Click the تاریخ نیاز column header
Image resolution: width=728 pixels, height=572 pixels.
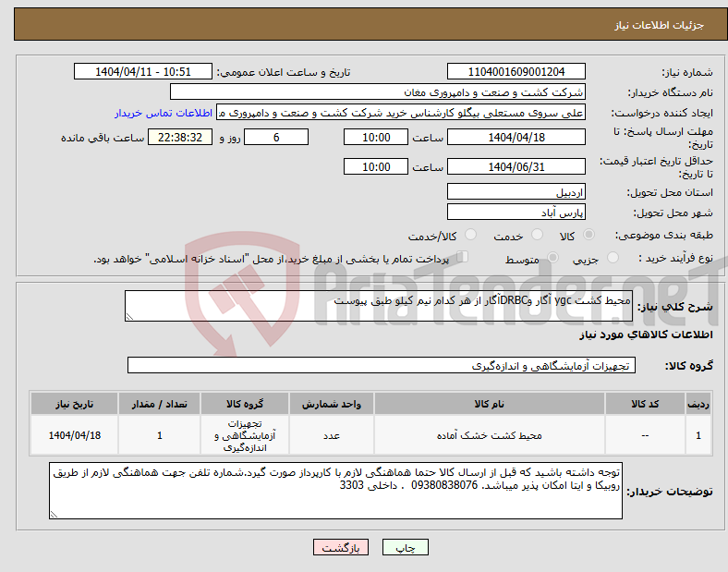tap(74, 404)
